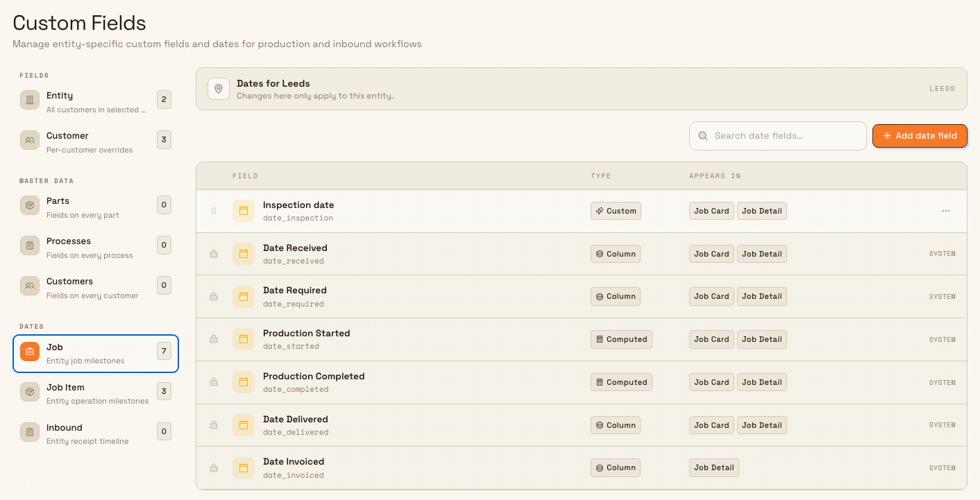
Task: Click the Entity building icon
Action: tap(30, 101)
